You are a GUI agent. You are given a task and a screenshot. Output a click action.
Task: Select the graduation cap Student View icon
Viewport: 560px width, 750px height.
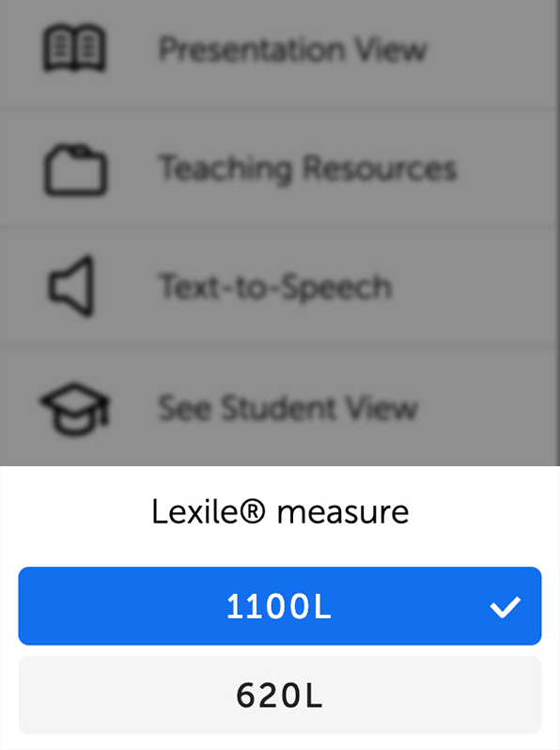[75, 408]
